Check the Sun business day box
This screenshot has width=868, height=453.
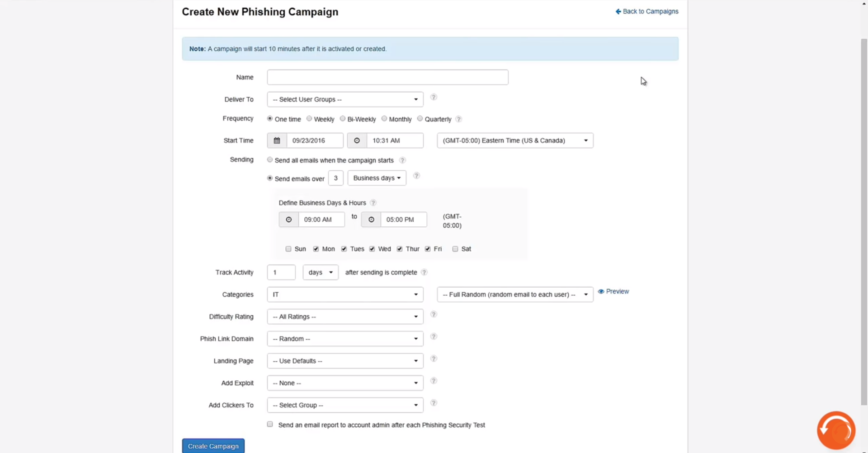[288, 249]
